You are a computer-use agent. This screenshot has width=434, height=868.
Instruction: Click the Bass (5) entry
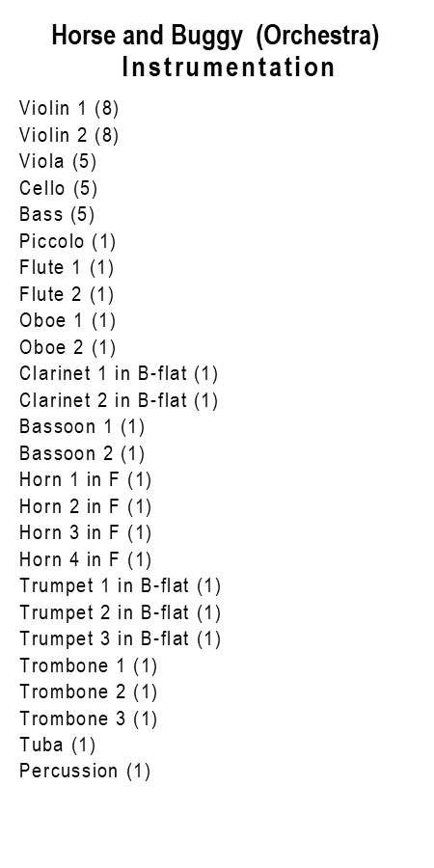click(57, 214)
